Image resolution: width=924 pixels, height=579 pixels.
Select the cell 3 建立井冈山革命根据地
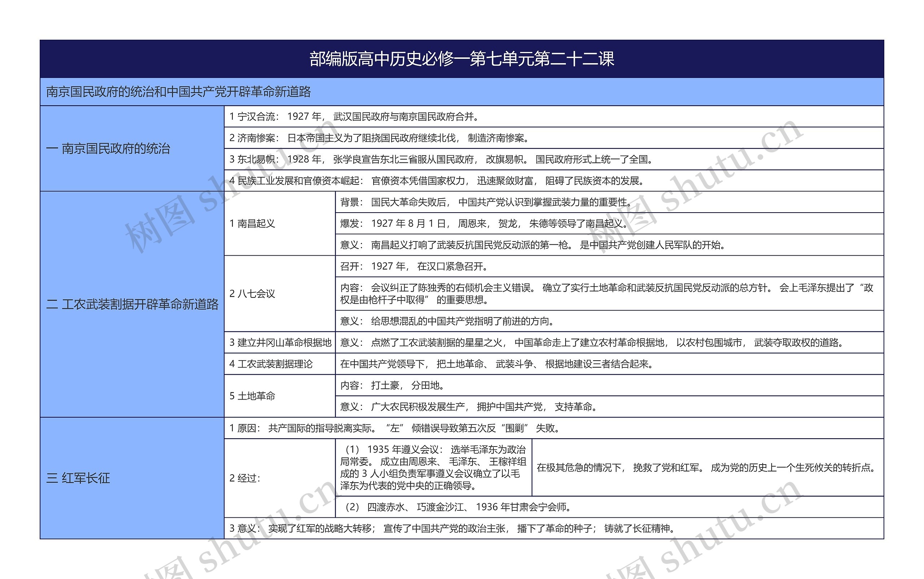(279, 342)
